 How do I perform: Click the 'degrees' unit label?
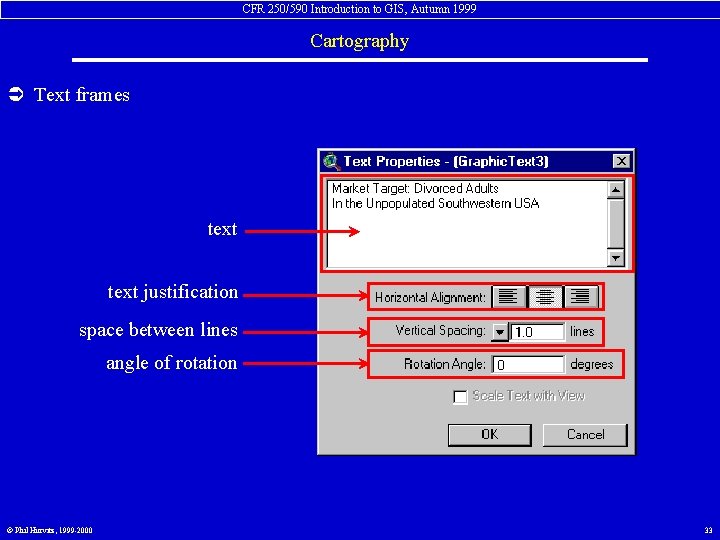coord(591,365)
